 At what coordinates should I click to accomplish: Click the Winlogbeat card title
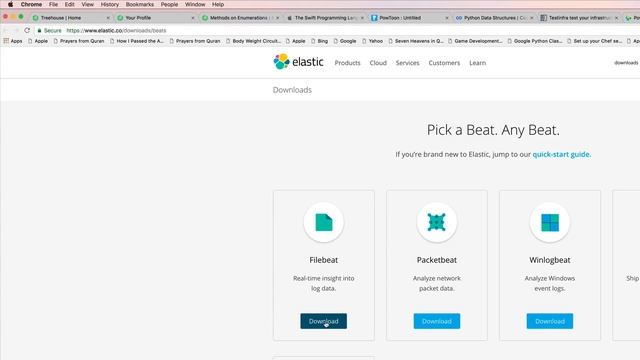click(x=550, y=260)
